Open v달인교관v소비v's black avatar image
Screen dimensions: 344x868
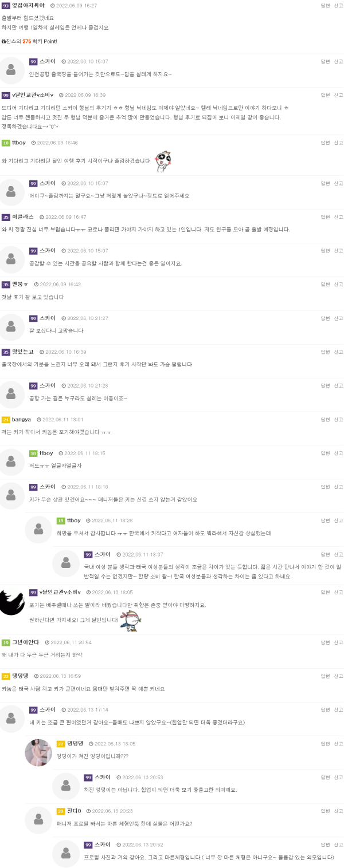click(x=11, y=601)
